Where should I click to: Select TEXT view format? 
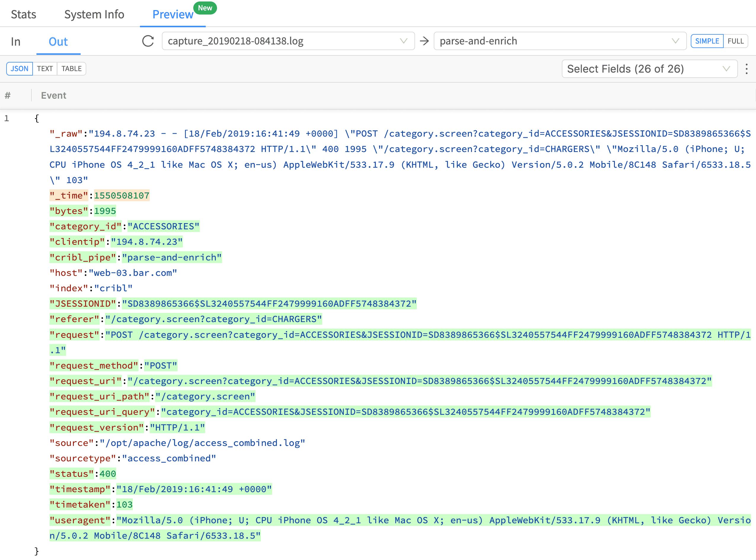[x=45, y=69]
